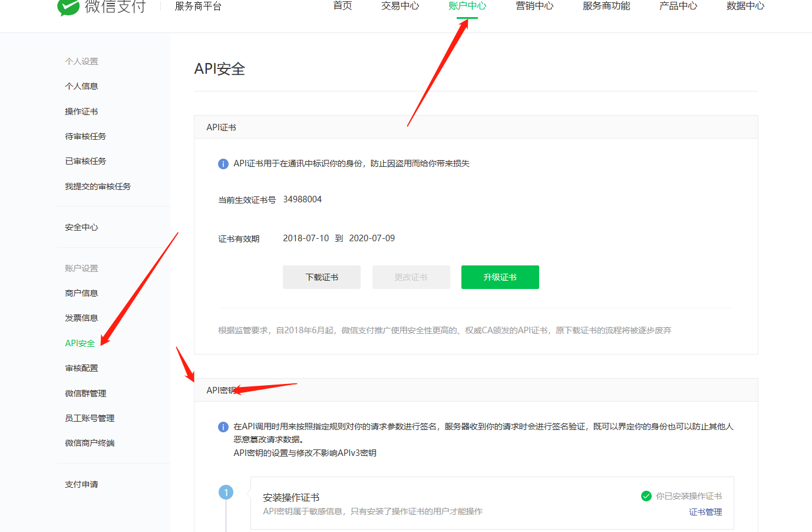Screen dimensions: 812x532
Task: Open 微信商户终端 sidebar item
Action: [x=90, y=443]
